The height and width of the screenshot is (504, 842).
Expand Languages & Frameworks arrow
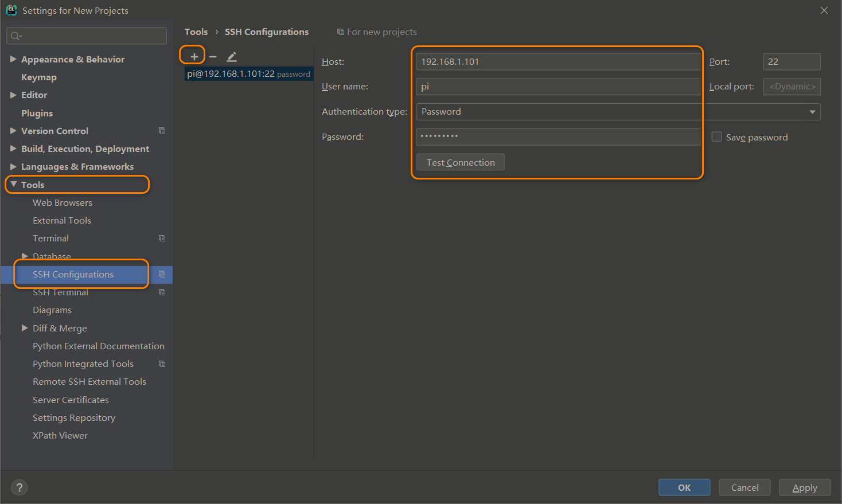(x=13, y=166)
